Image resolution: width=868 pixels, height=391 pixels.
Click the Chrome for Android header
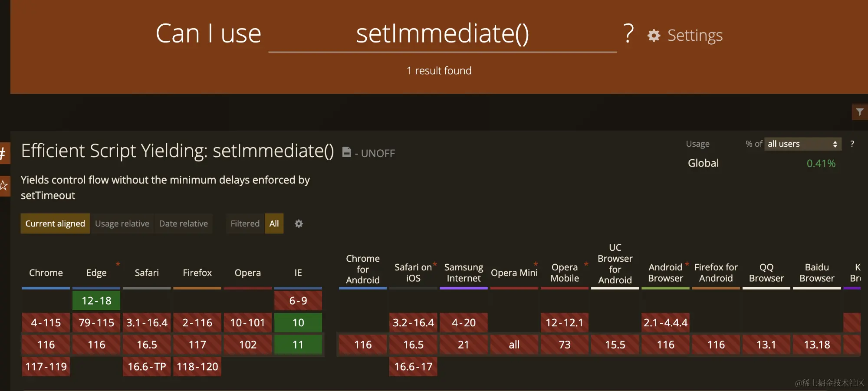363,269
